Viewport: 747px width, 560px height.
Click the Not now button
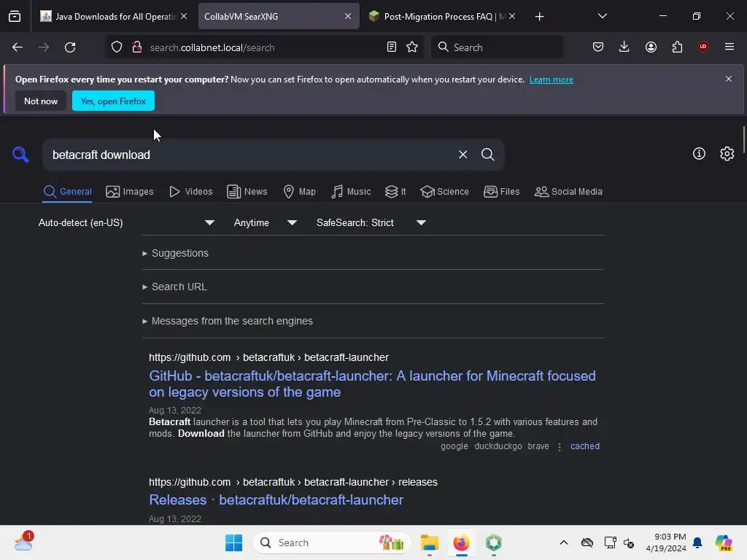point(41,101)
